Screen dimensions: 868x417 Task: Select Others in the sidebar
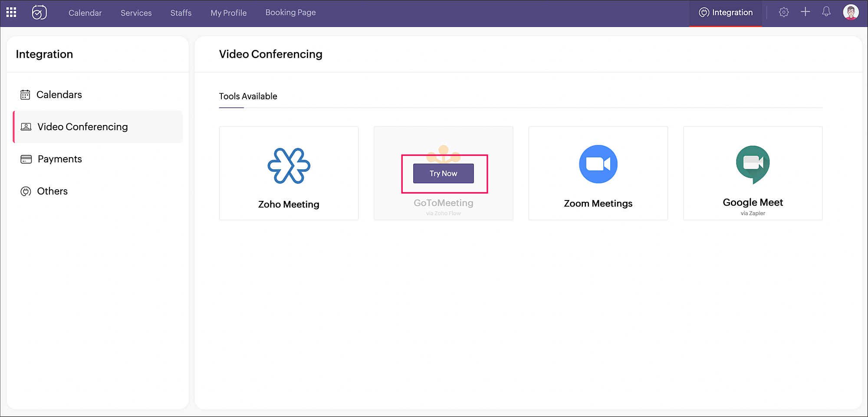coord(98,191)
